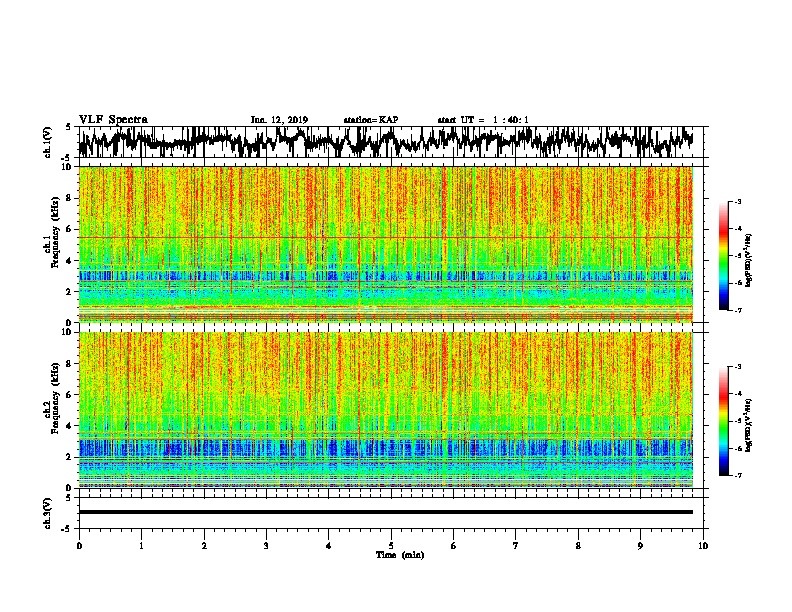The height and width of the screenshot is (612, 792).
Task: Click time axis tick label "5"
Action: tap(391, 545)
